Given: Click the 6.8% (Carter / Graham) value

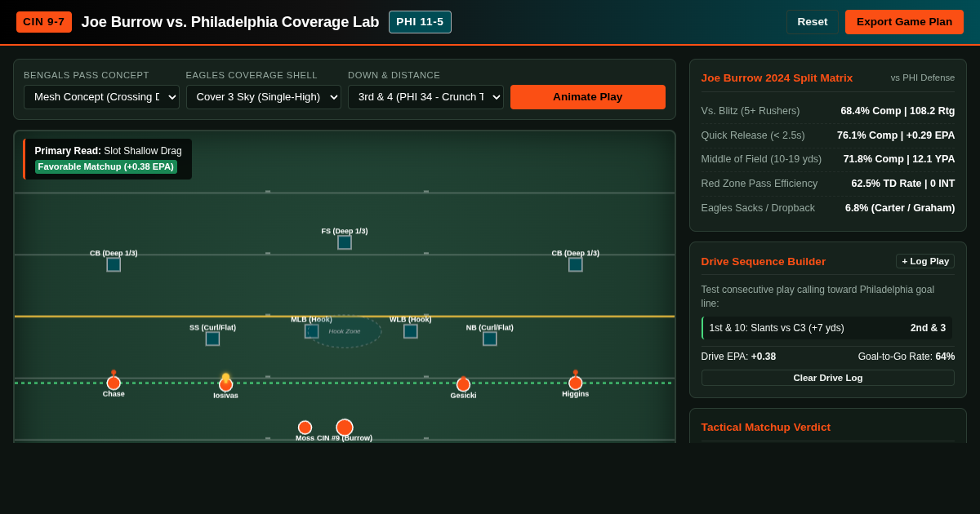Looking at the screenshot, I should 900,208.
